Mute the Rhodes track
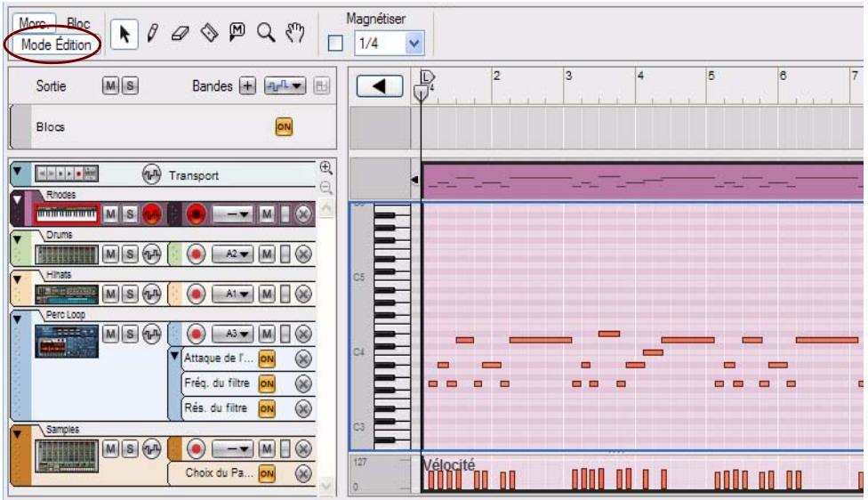Image resolution: width=868 pixels, height=500 pixels. click(x=110, y=214)
